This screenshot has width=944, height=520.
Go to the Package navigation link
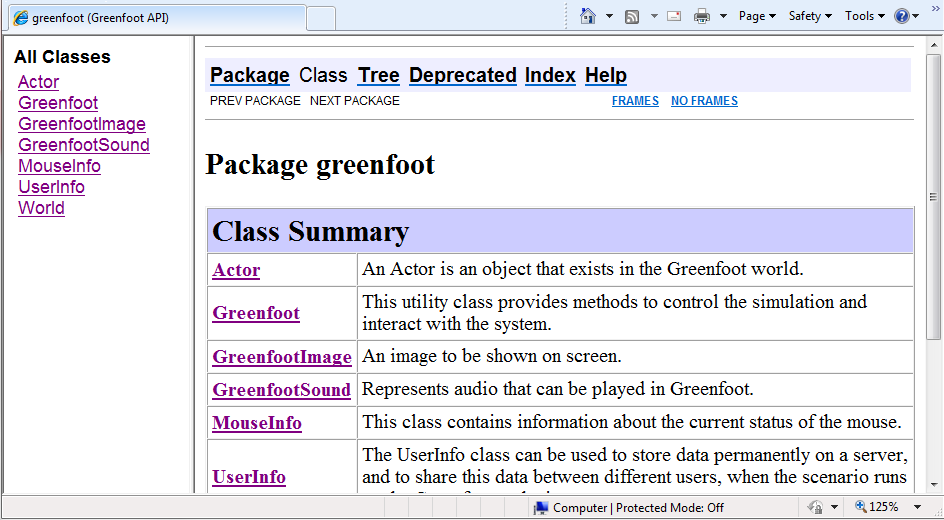pyautogui.click(x=249, y=75)
